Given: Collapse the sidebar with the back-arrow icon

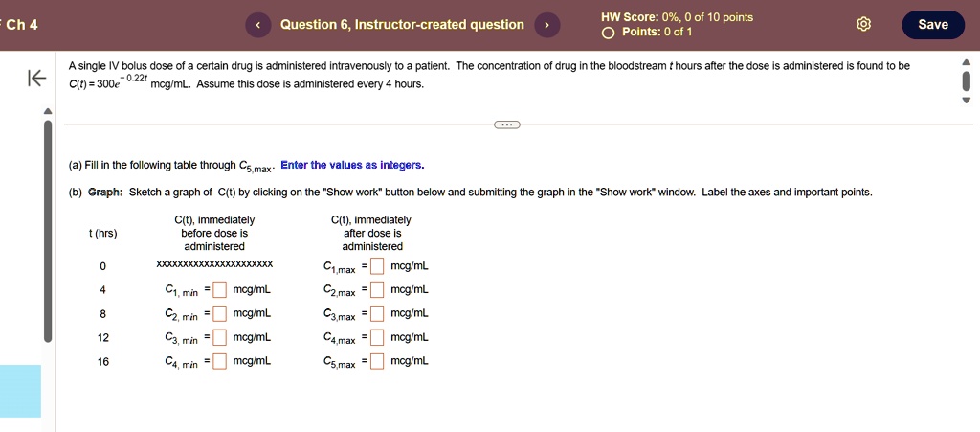Looking at the screenshot, I should coord(36,78).
